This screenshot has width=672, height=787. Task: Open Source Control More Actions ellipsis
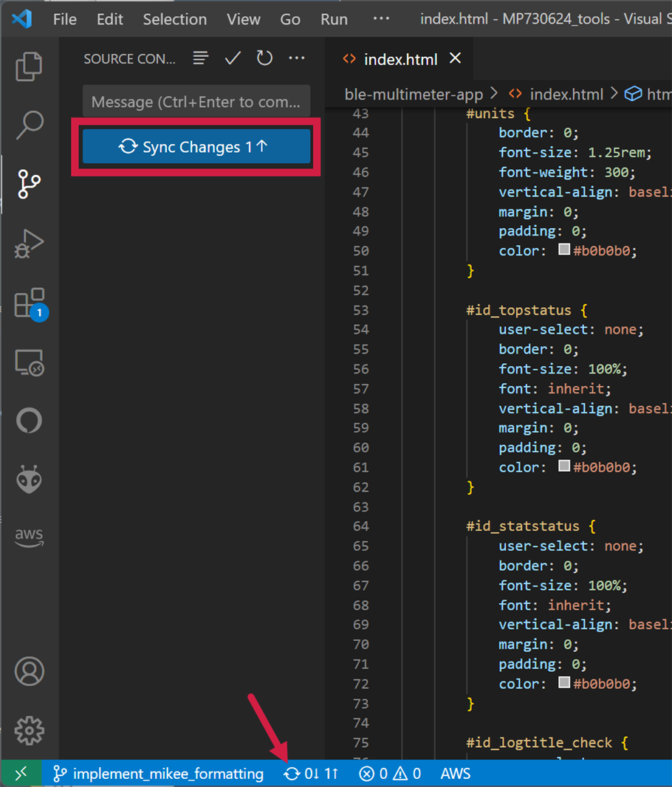coord(297,58)
